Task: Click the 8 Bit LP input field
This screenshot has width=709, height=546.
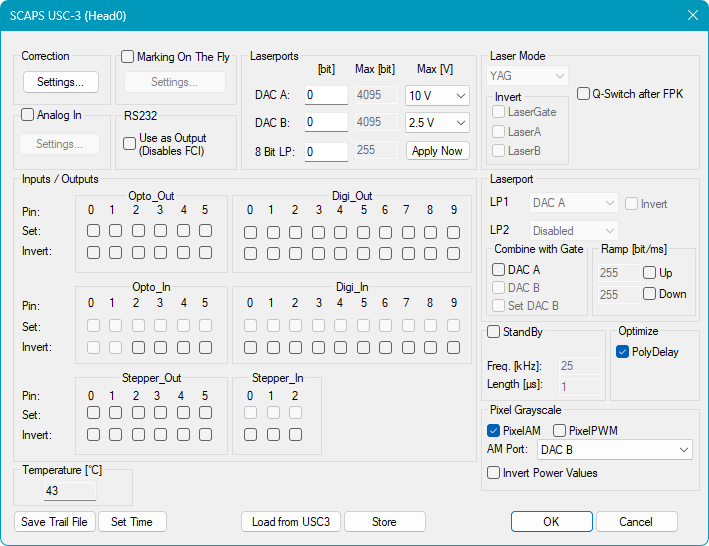Action: [326, 151]
